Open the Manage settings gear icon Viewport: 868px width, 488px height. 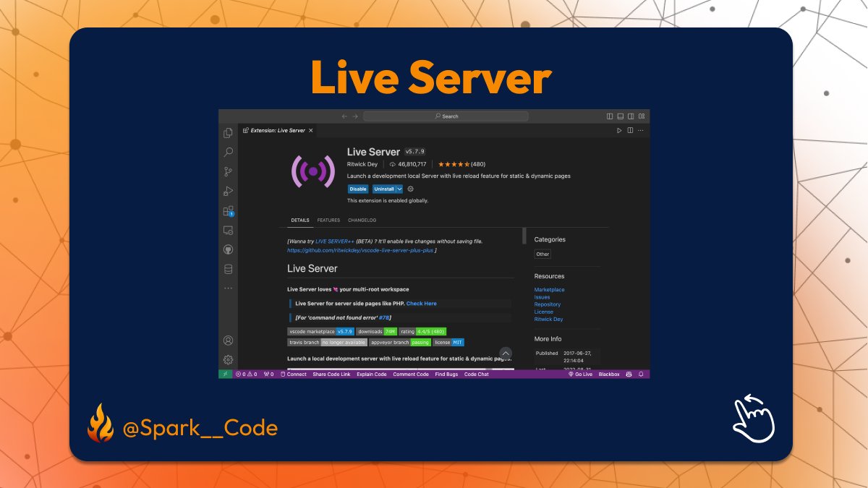(228, 359)
